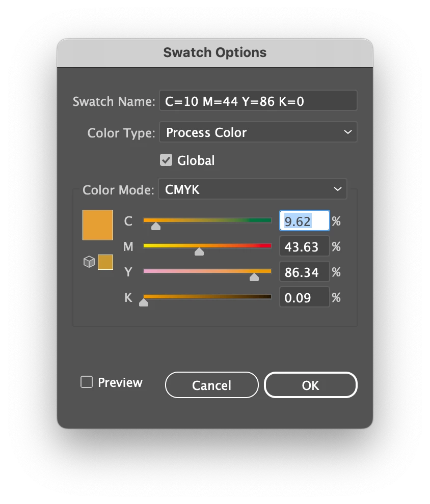Screen dimensions: 430x504
Task: Click the Cyan slider handle
Action: 156,226
